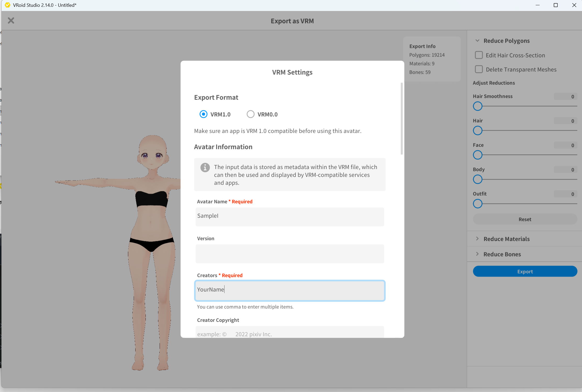Click the 'Adjust Reductions' label
The image size is (582, 392).
pyautogui.click(x=494, y=83)
